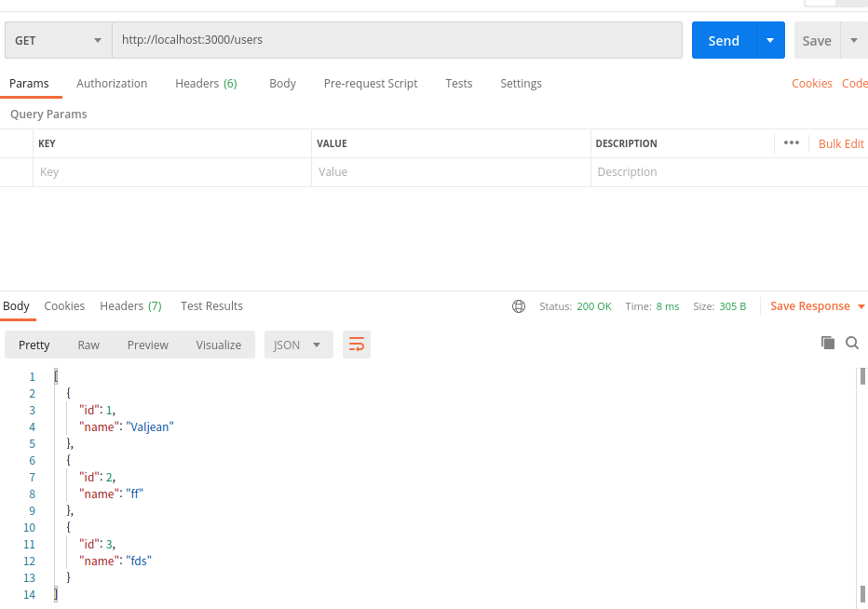Click the response body vertical scrollbar
The height and width of the screenshot is (609, 868).
[862, 487]
